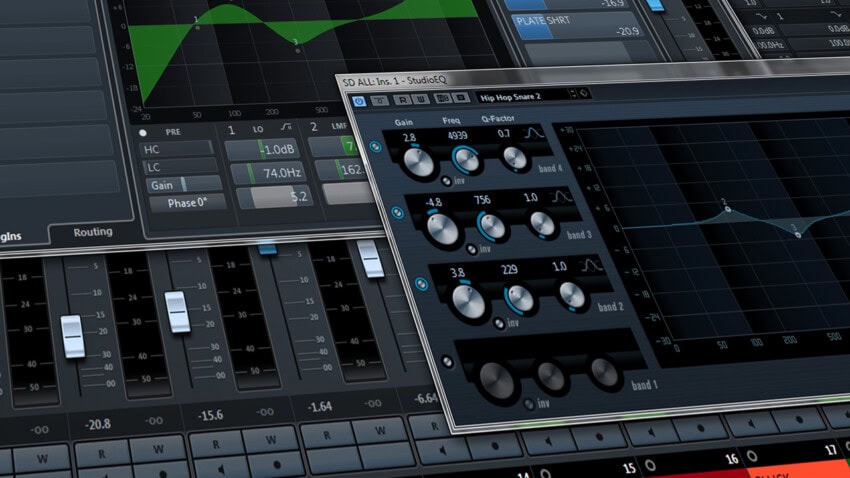Click the PLATE SHRT send slot
850x478 pixels.
[576, 26]
